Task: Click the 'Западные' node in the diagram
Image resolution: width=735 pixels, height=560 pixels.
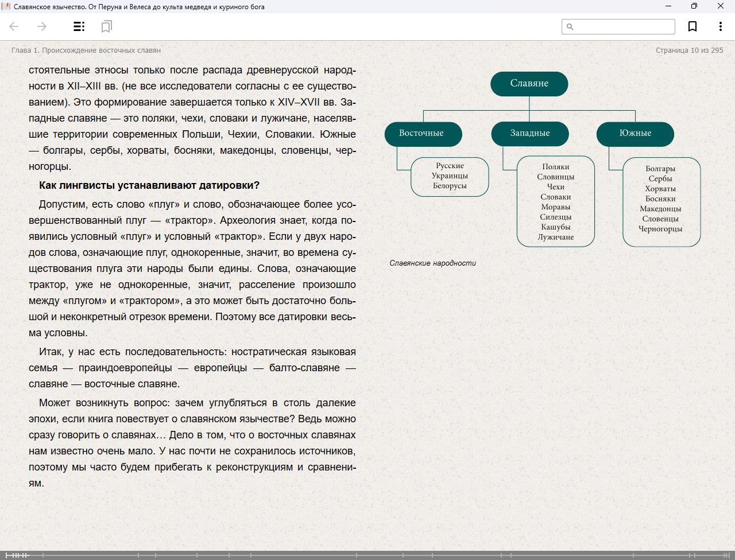Action: click(x=529, y=134)
